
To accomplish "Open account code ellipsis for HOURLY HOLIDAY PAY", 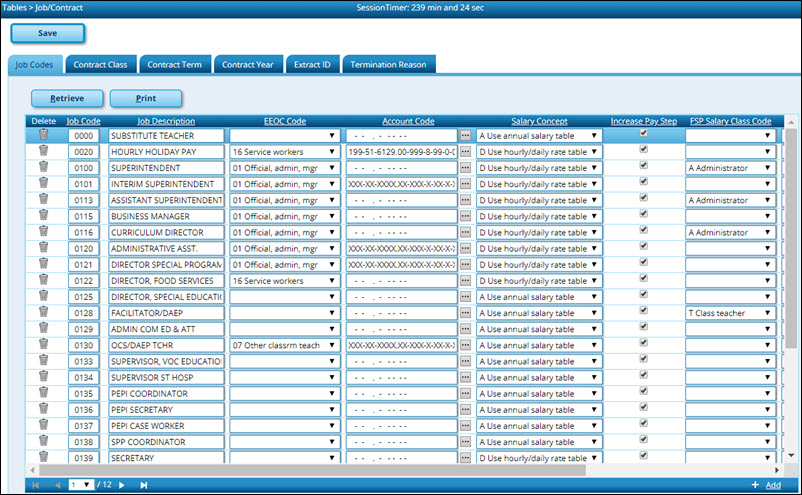I will (x=465, y=152).
